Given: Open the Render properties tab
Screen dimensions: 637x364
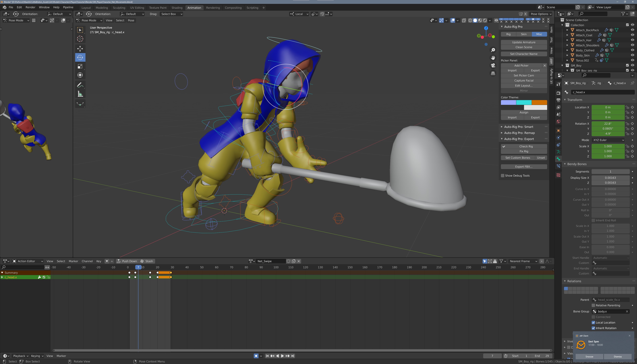Looking at the screenshot, I should 558,93.
